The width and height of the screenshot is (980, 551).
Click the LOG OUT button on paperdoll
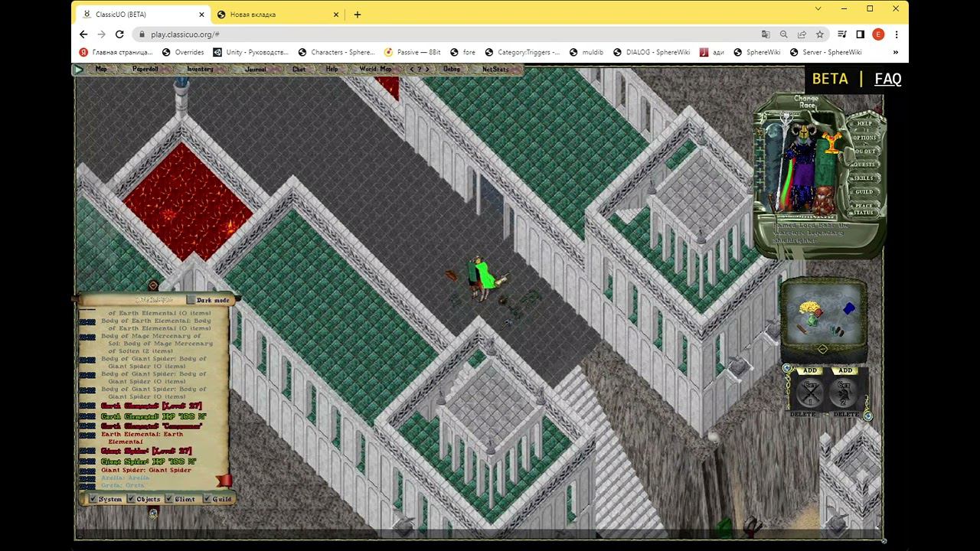tap(864, 152)
